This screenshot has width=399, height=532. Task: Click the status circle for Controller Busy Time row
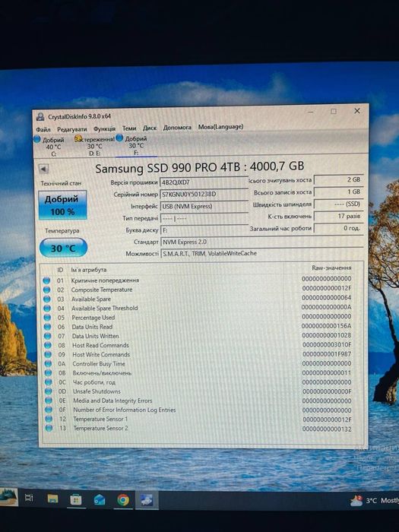coord(48,364)
